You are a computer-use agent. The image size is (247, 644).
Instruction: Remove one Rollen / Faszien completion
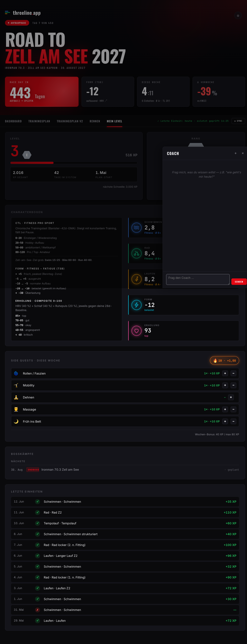pyautogui.click(x=233, y=373)
